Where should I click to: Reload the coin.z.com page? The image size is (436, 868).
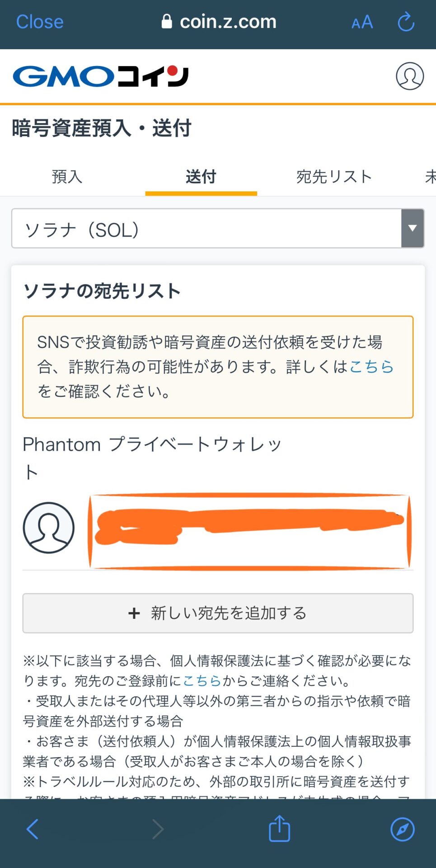[405, 21]
